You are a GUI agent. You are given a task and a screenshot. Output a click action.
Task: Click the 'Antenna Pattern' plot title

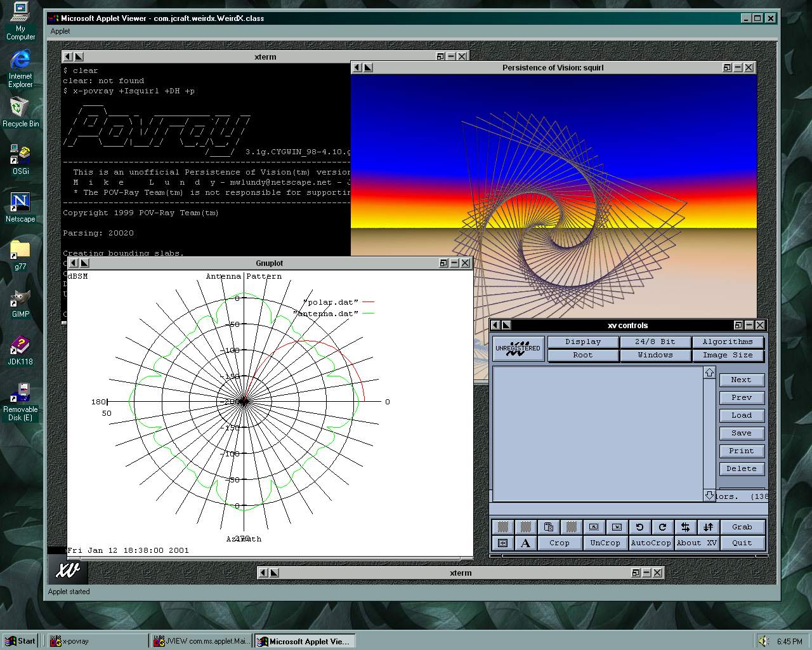click(x=244, y=276)
